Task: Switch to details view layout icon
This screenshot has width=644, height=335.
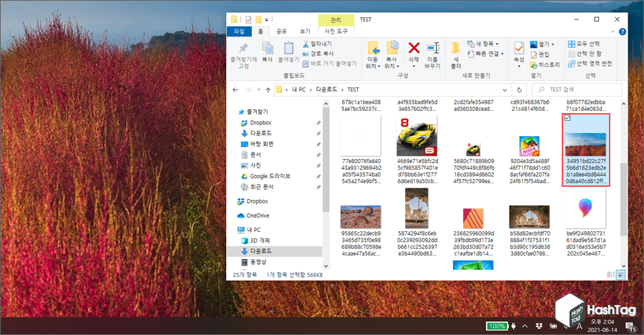Action: [x=611, y=275]
